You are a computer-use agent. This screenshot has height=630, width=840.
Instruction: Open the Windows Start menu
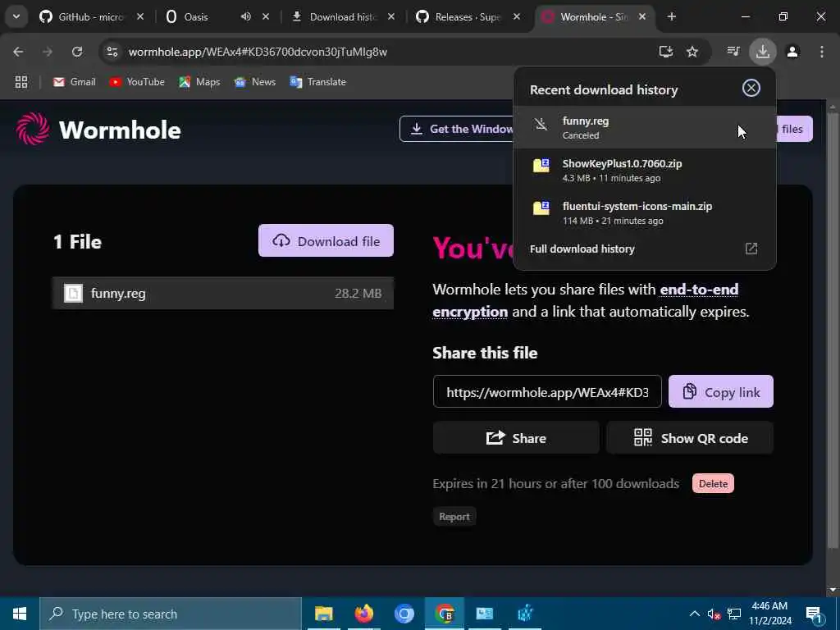point(20,614)
